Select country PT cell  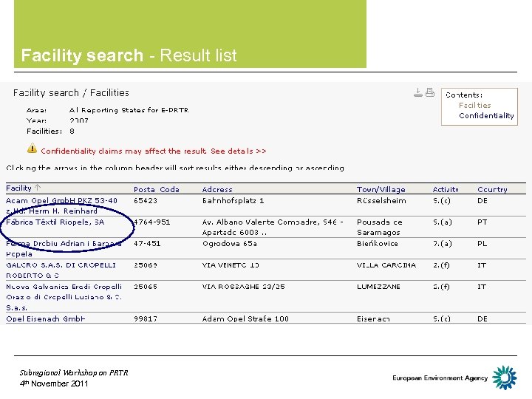point(482,222)
